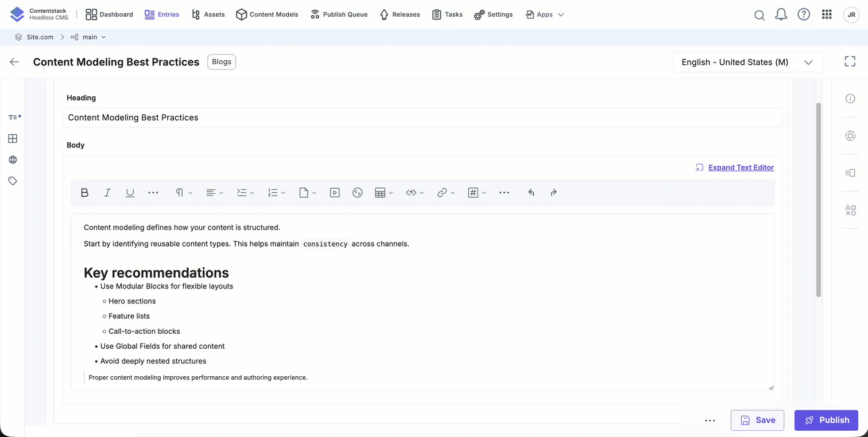Image resolution: width=868 pixels, height=437 pixels.
Task: Open the compare versions sidebar icon
Action: click(x=850, y=173)
